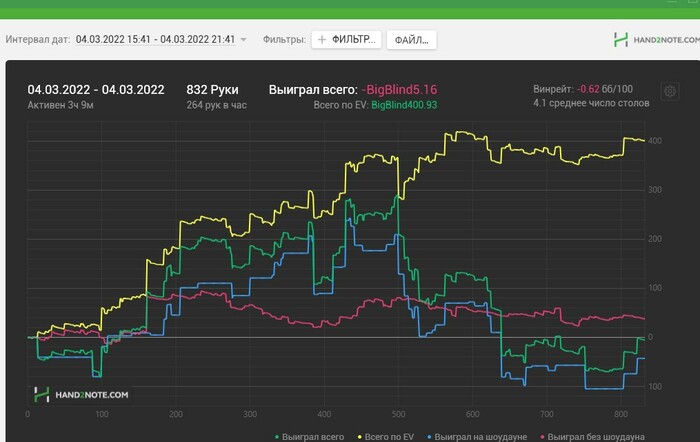Click the 264 рук в час text
Image resolution: width=700 pixels, height=442 pixels.
pos(217,105)
